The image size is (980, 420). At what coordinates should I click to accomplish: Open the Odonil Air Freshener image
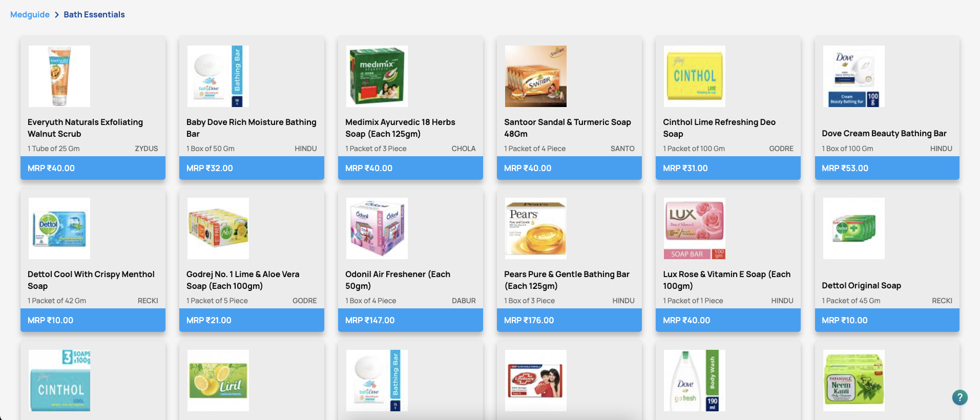[x=377, y=228]
